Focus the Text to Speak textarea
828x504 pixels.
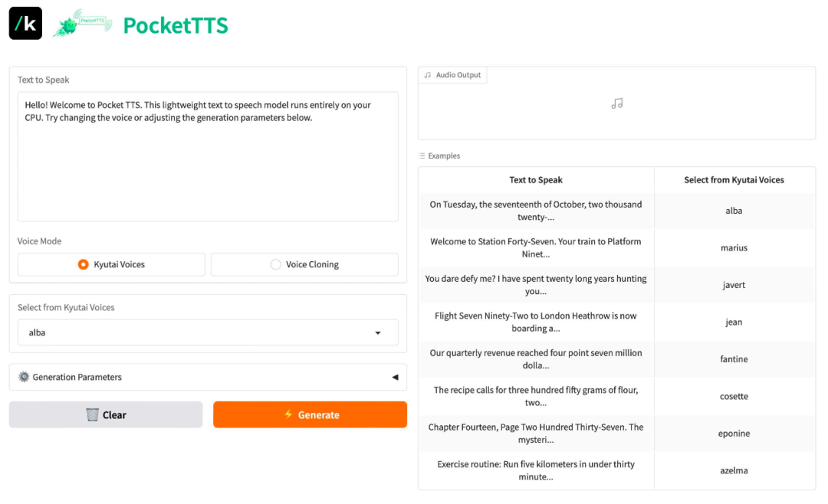point(208,156)
